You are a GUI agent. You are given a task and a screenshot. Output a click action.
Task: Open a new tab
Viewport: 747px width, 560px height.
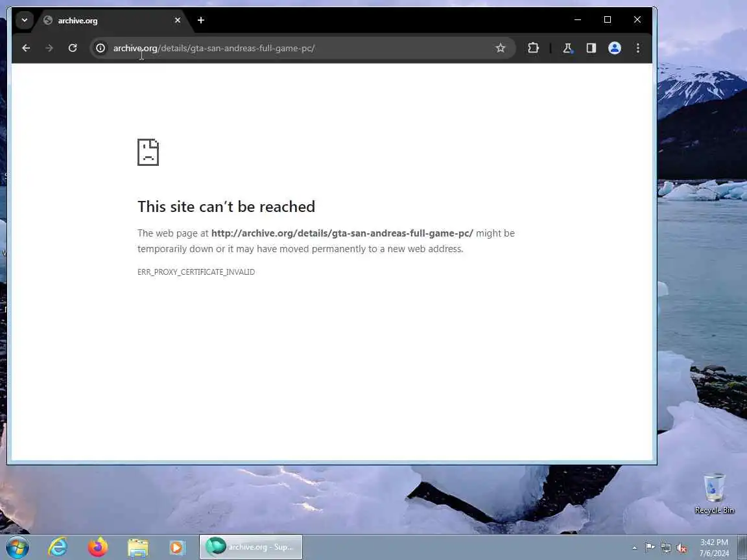[201, 20]
